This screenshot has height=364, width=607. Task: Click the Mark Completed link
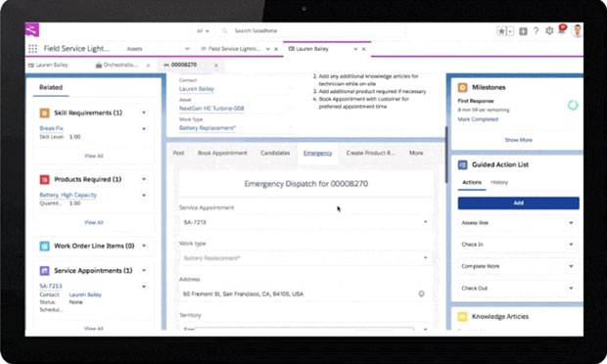[x=478, y=119]
